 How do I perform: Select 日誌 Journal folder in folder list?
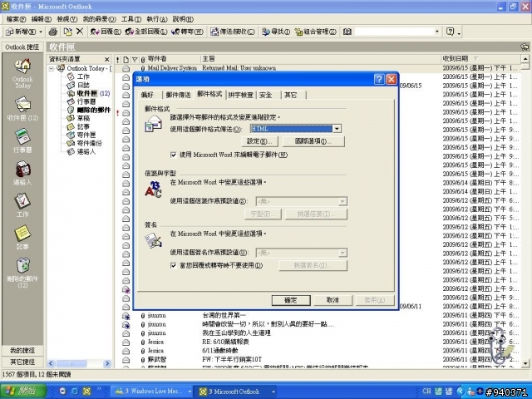pos(83,85)
